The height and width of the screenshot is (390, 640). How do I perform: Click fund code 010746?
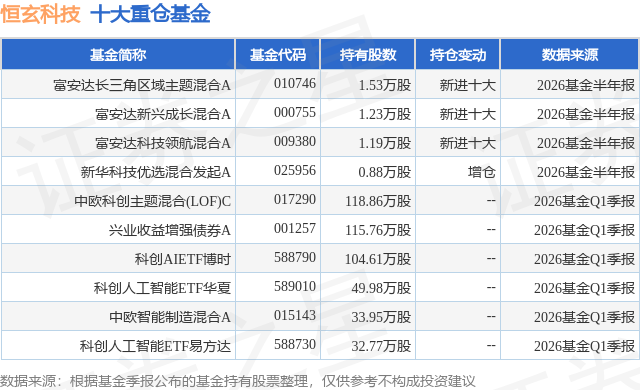tap(295, 83)
